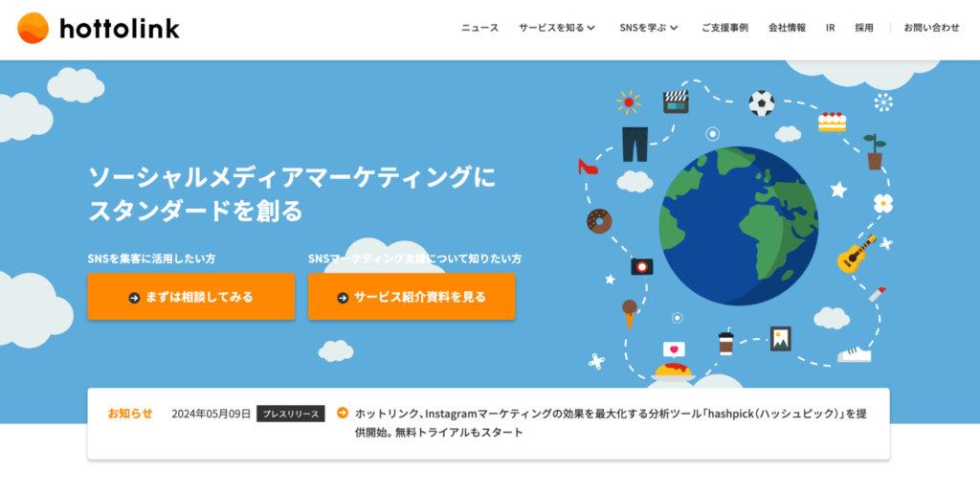Expand the サービスを知る dropdown menu
This screenshot has height=495, width=980.
coord(557,28)
